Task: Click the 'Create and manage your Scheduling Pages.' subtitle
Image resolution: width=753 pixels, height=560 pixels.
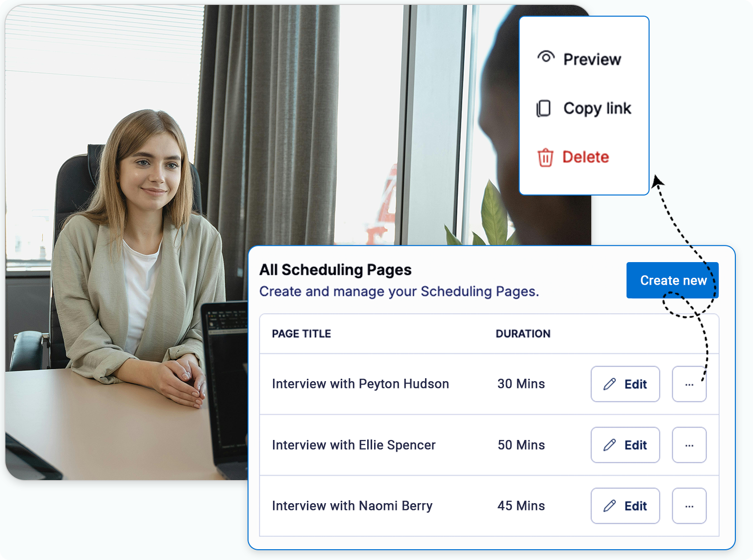Action: [399, 292]
